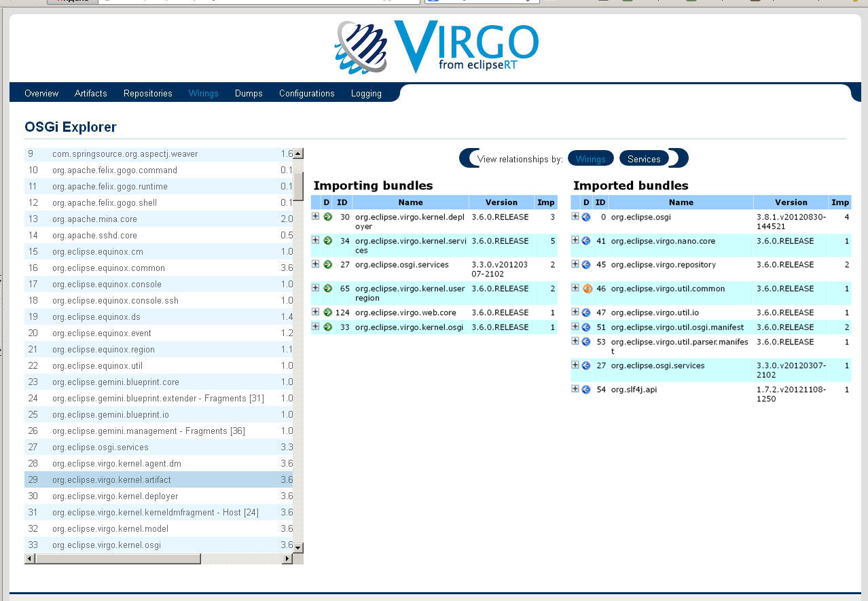Select bundle org.eclipse.virgo.kernel.artifact in list
The height and width of the screenshot is (601, 868).
click(158, 479)
